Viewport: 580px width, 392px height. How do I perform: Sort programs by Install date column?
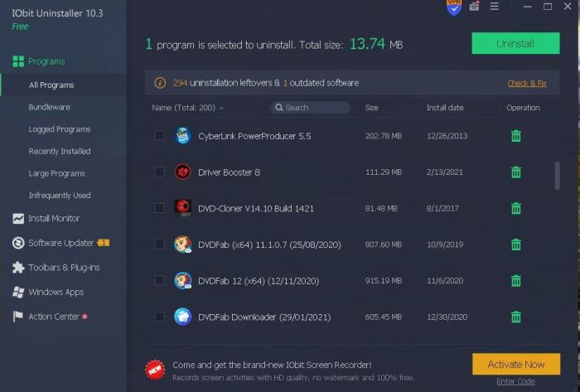[445, 108]
